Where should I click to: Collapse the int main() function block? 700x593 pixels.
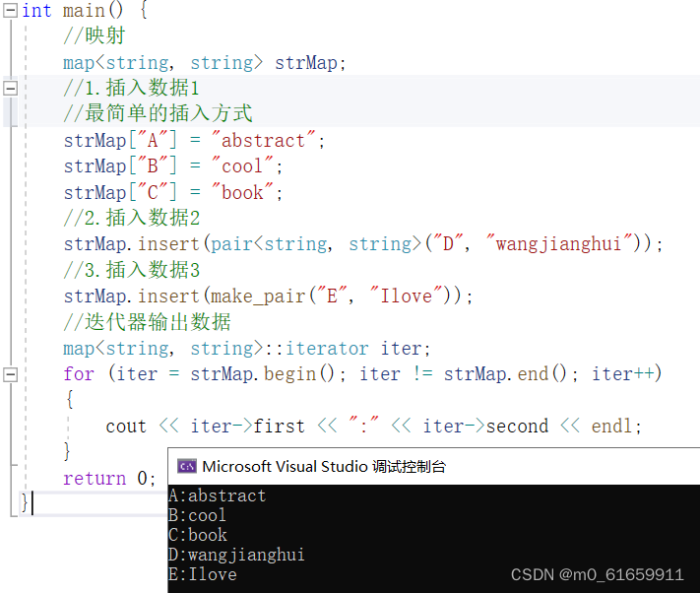click(x=10, y=10)
